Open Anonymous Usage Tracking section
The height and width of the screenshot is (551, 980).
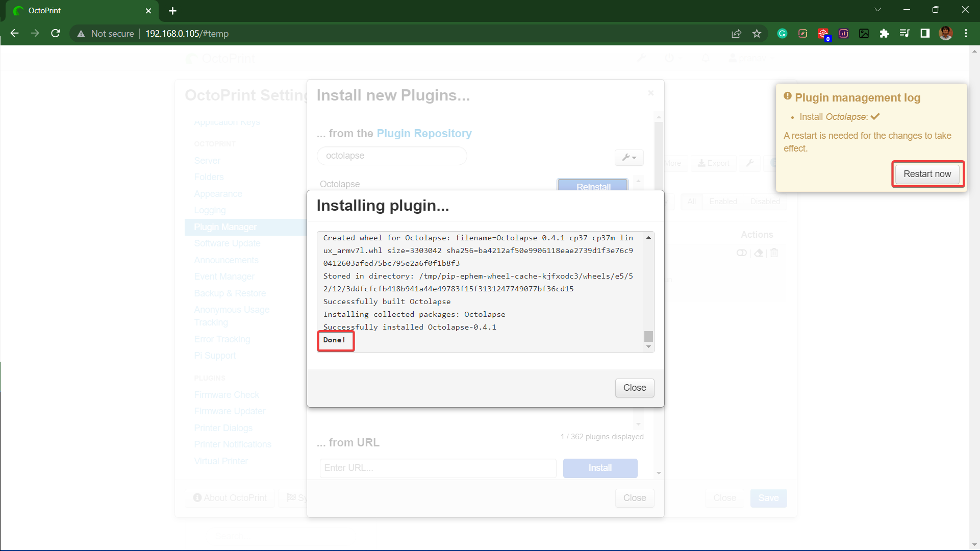pos(232,316)
